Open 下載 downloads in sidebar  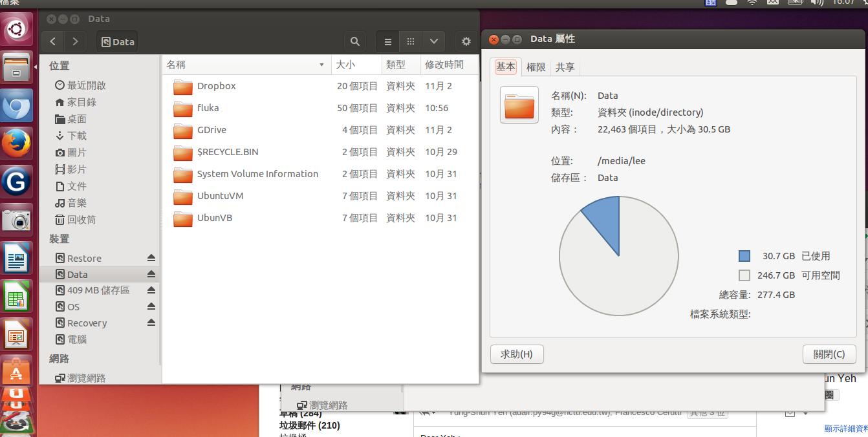[71, 136]
